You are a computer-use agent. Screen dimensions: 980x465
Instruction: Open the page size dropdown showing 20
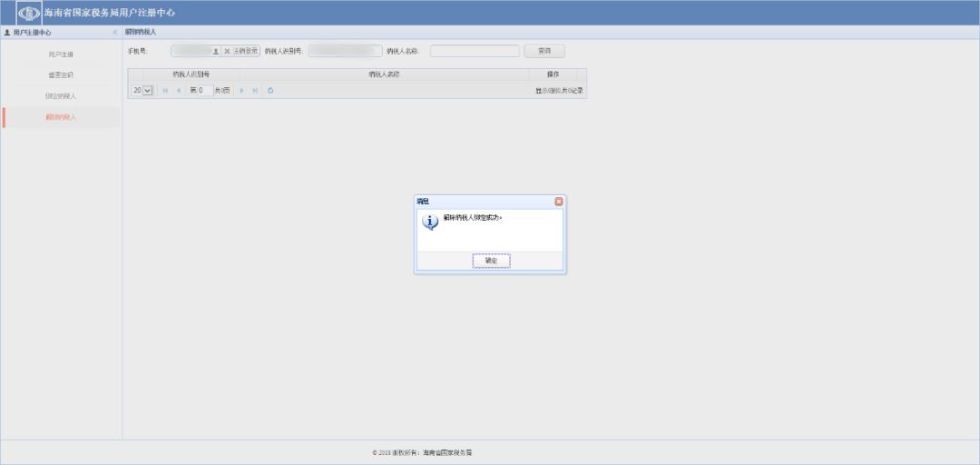tap(142, 90)
